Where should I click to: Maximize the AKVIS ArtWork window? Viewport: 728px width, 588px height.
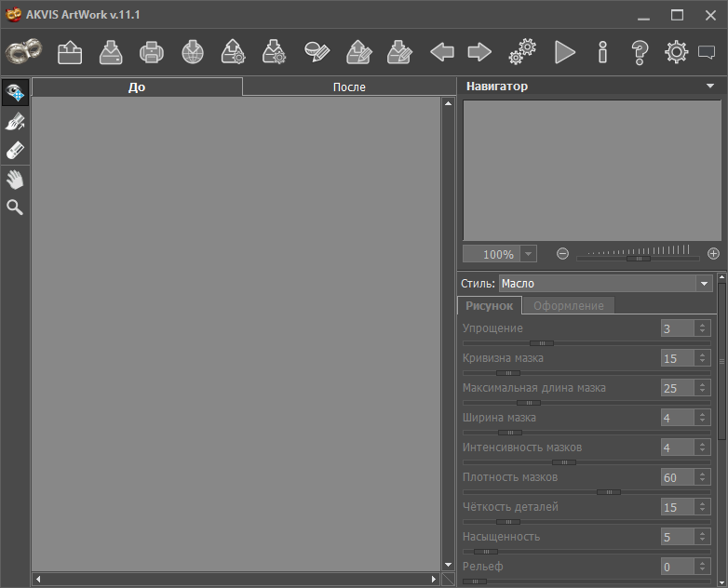pyautogui.click(x=677, y=15)
